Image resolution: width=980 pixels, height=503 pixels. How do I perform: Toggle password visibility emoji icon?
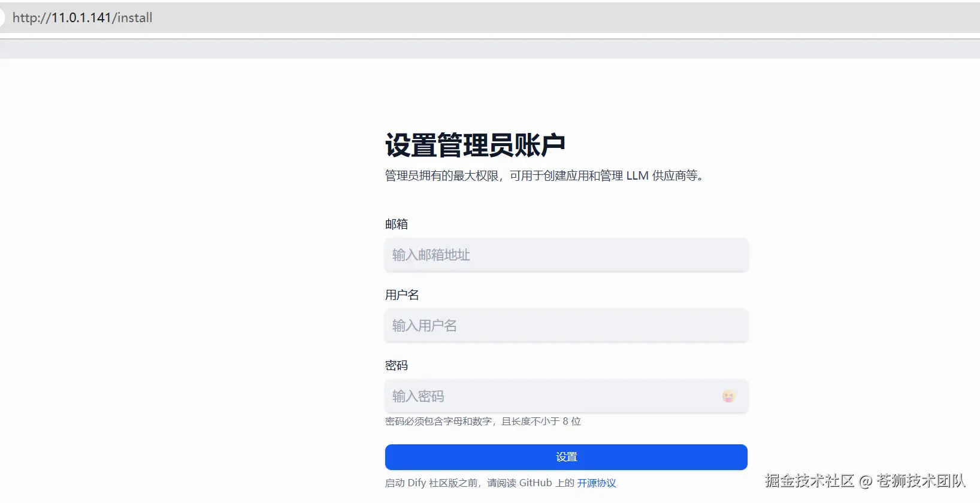coord(728,396)
